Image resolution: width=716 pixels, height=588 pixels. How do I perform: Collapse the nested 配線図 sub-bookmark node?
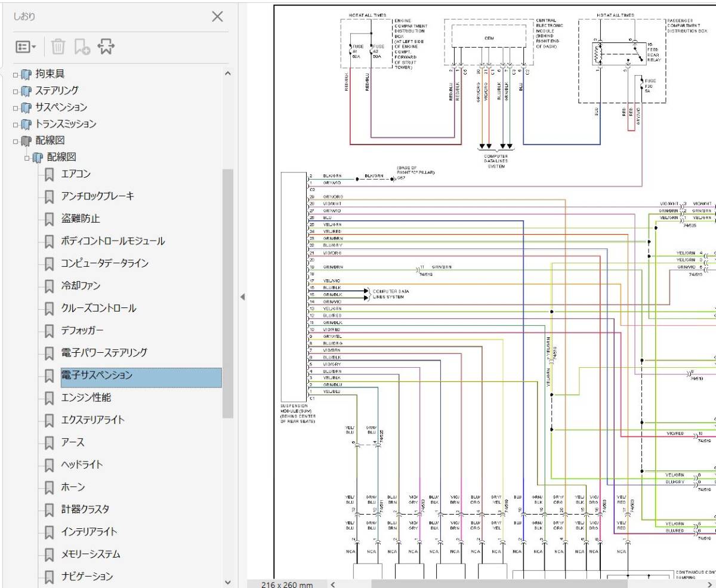(x=27, y=158)
